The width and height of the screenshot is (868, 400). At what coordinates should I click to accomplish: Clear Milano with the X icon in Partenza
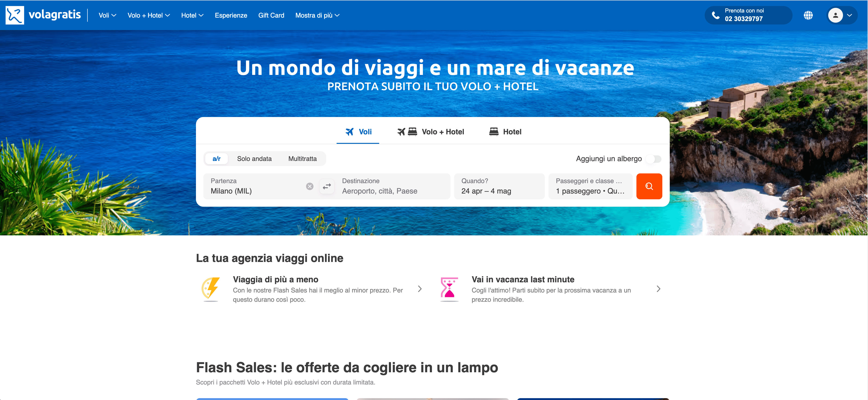(x=309, y=186)
